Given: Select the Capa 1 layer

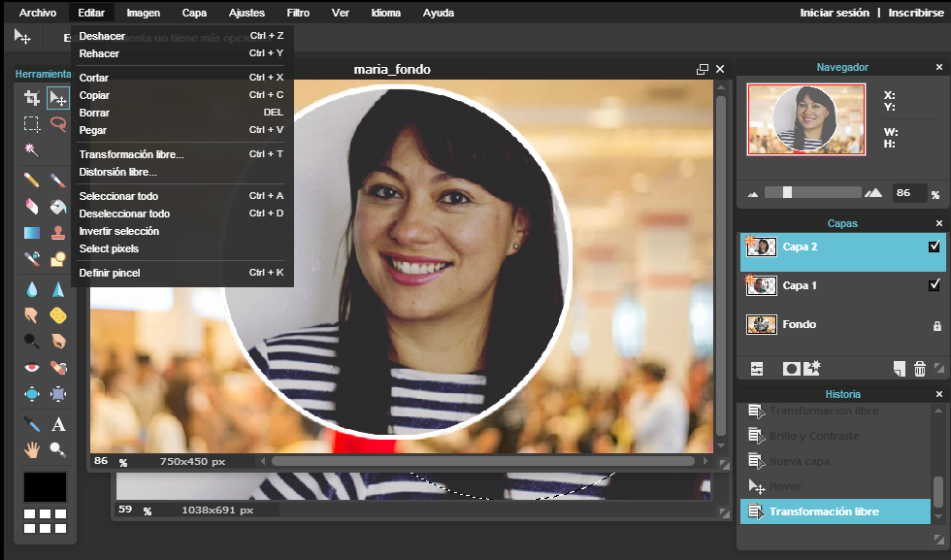Looking at the screenshot, I should click(x=842, y=285).
